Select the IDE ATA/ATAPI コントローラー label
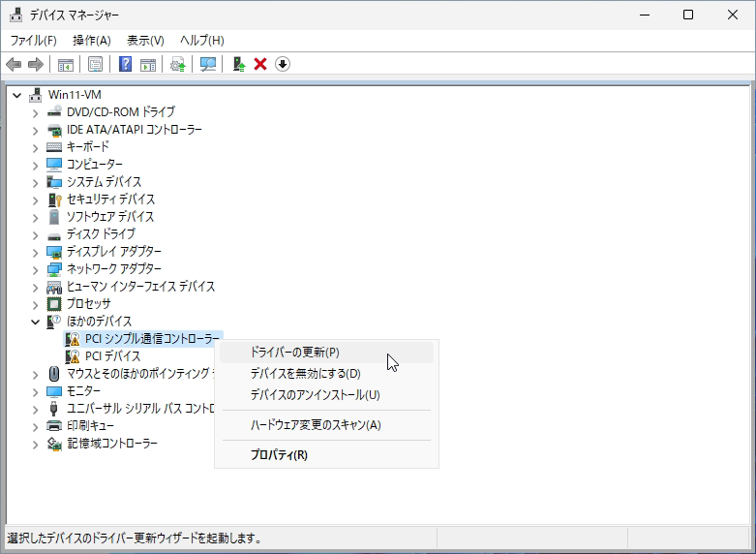This screenshot has height=554, width=756. coord(134,130)
